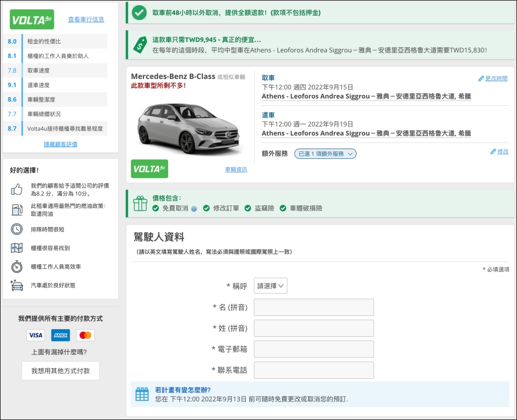Click the pencil icon beside 修改
Viewport: 517px width, 420px height.
(493, 151)
